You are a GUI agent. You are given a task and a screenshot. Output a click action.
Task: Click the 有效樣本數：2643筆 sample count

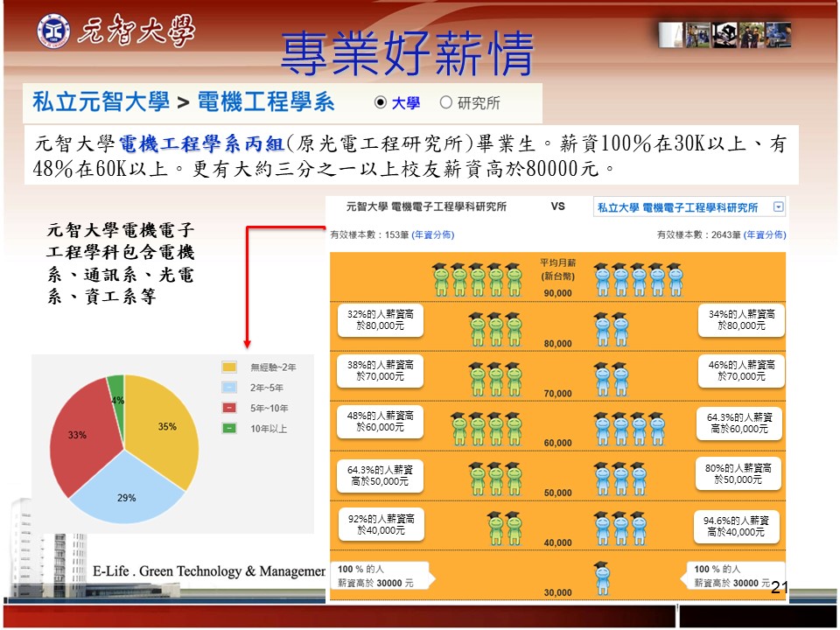coord(699,234)
